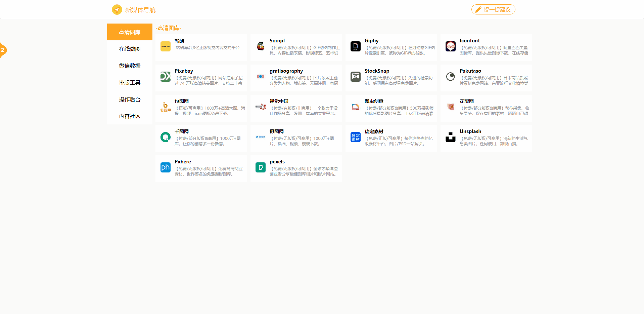Click Unsplash description '清新的生活气息类图片'
The width and height of the screenshot is (644, 314).
[x=494, y=141]
